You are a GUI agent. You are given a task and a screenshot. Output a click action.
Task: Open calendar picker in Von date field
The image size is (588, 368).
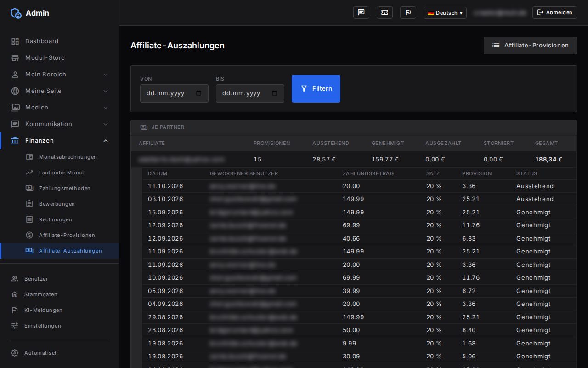(x=199, y=93)
